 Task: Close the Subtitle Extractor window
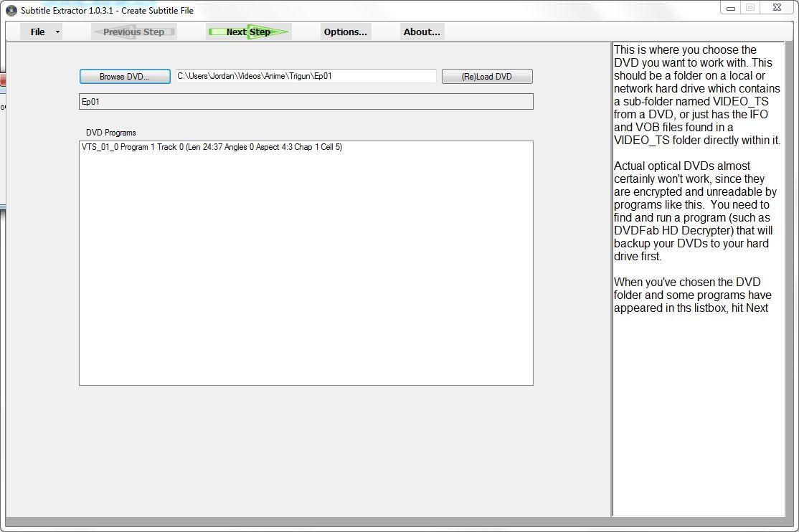click(x=777, y=7)
